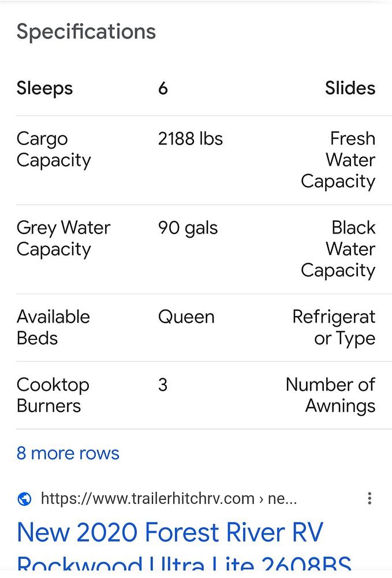This screenshot has height=578, width=392.
Task: Tap the Slides column label
Action: [350, 88]
